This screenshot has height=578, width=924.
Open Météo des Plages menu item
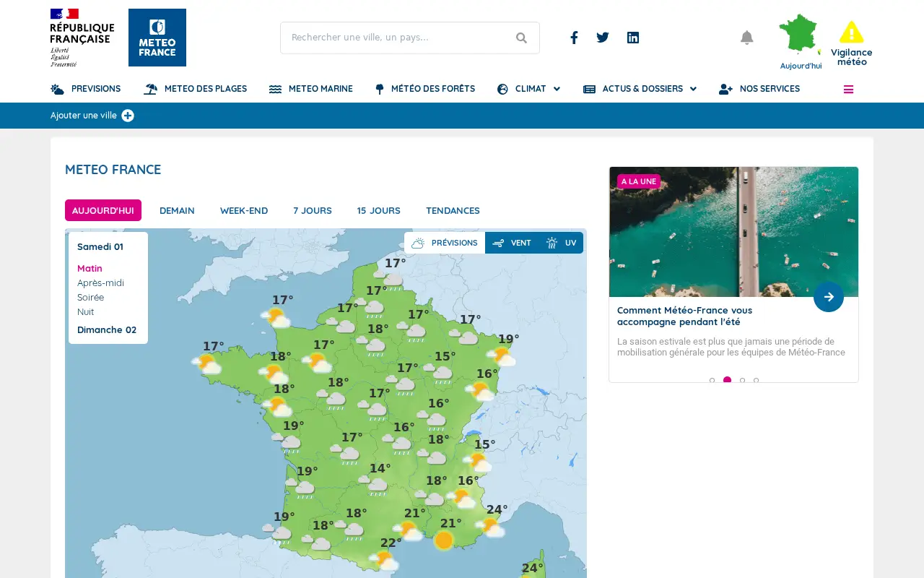coord(196,89)
